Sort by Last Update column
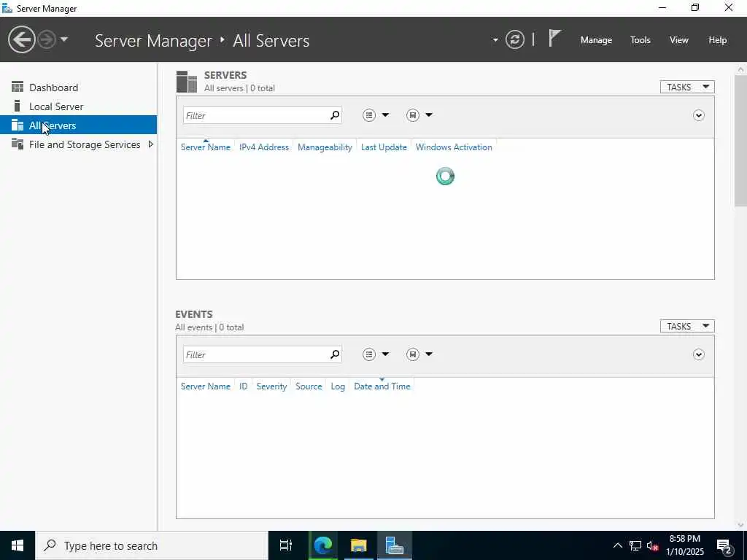The width and height of the screenshot is (747, 560). point(384,147)
